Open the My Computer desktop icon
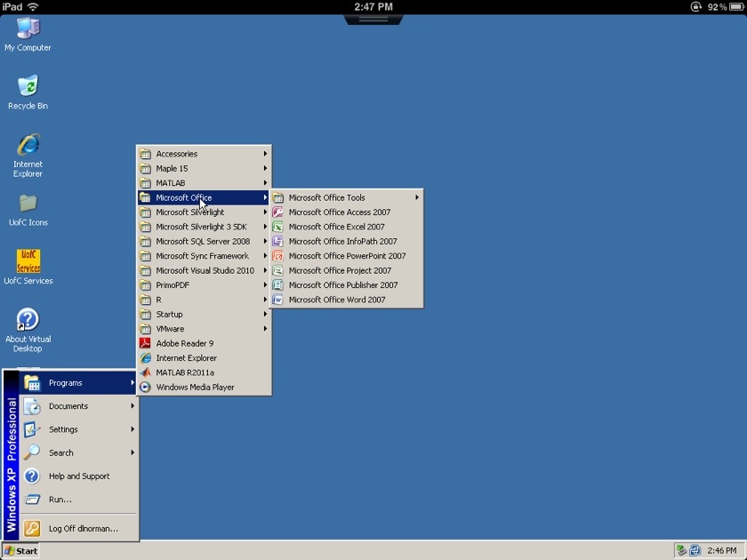The width and height of the screenshot is (747, 560). 28,30
